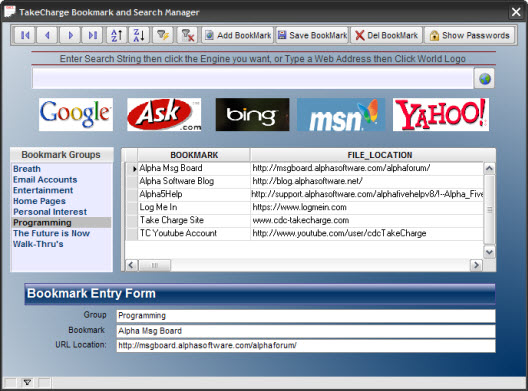
Task: Click the https://www.logmein.com location cell
Action: (x=367, y=207)
